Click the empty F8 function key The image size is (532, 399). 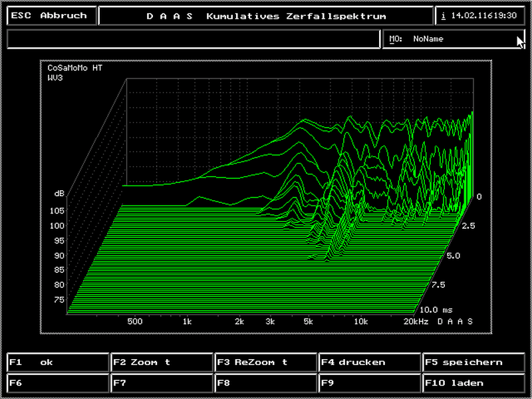266,383
